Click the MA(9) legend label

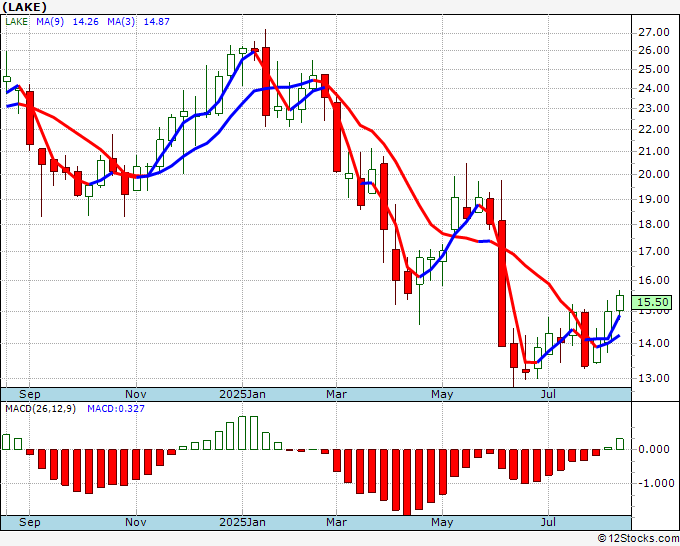coord(50,22)
